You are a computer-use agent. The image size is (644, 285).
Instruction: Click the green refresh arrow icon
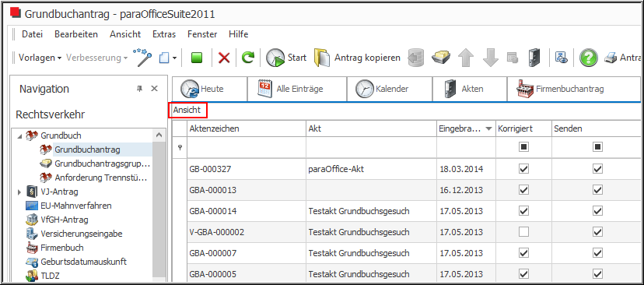pos(247,58)
